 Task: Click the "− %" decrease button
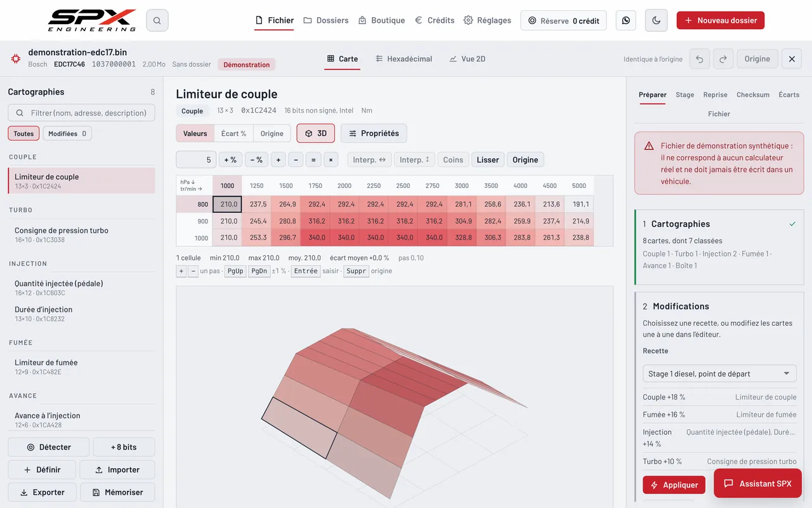coord(256,160)
